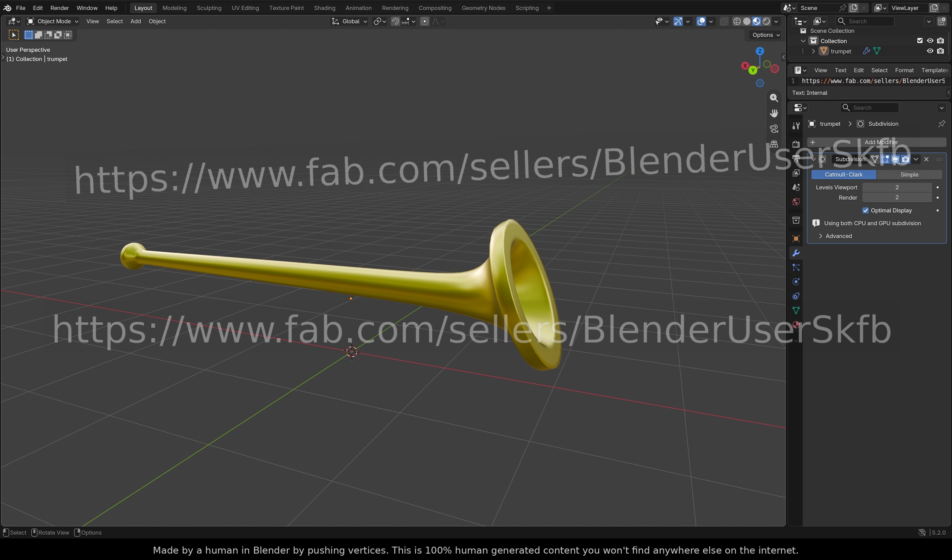Open the Templates menu in text editor
Image resolution: width=952 pixels, height=560 pixels.
tap(934, 70)
